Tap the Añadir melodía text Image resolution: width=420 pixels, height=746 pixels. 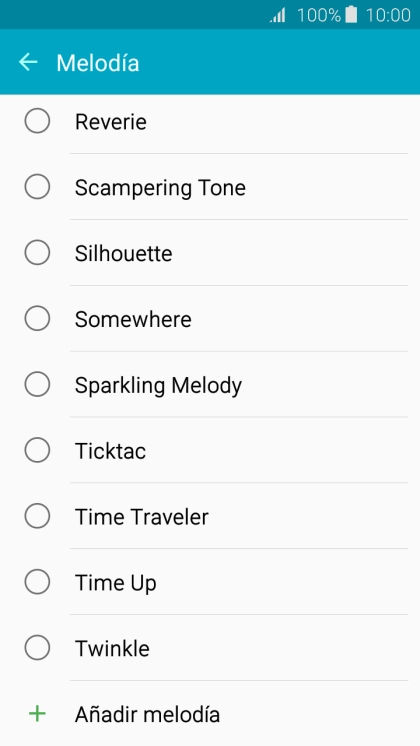(147, 714)
